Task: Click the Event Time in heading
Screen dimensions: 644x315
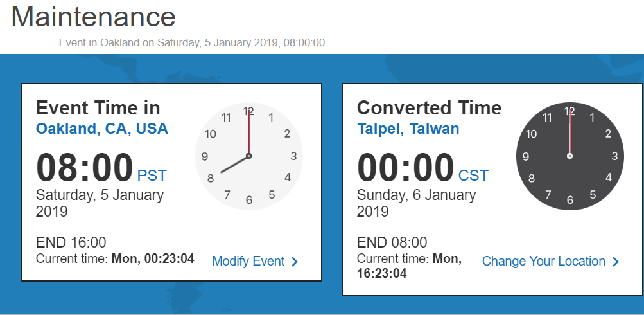Action: (x=98, y=108)
